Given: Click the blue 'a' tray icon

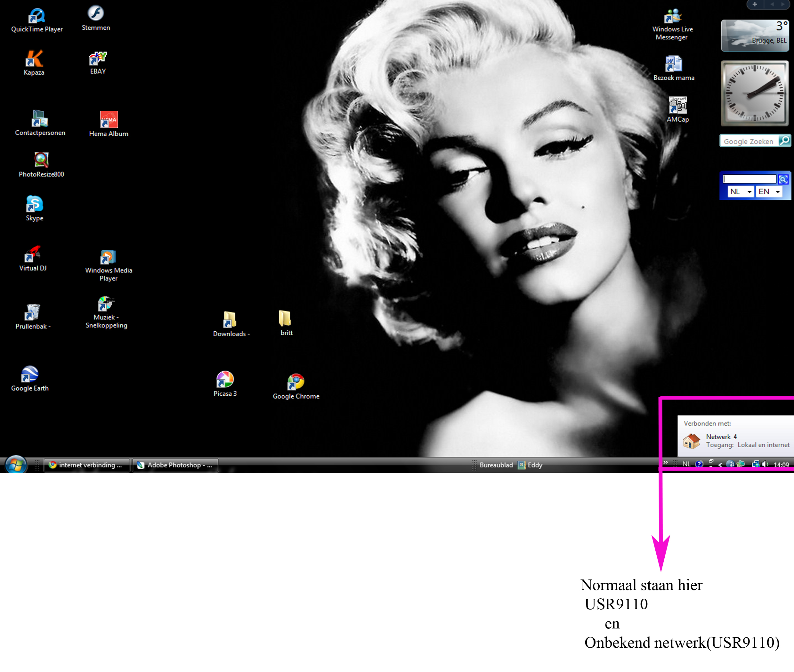Looking at the screenshot, I should (731, 464).
